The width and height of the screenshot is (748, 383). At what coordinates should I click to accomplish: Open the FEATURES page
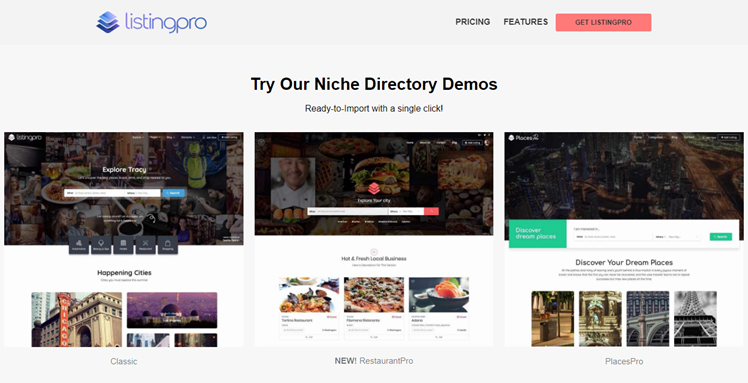[x=525, y=22]
